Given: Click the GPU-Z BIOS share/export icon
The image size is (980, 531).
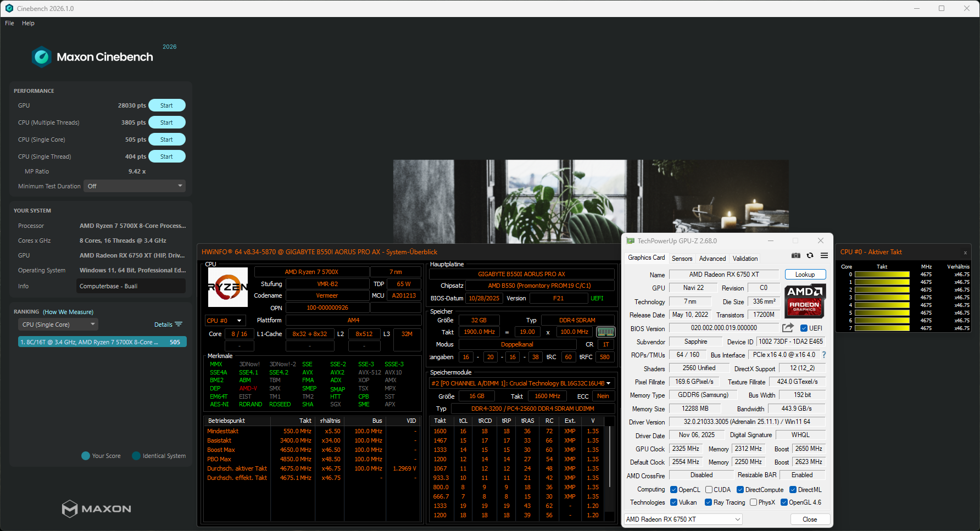Looking at the screenshot, I should (788, 328).
